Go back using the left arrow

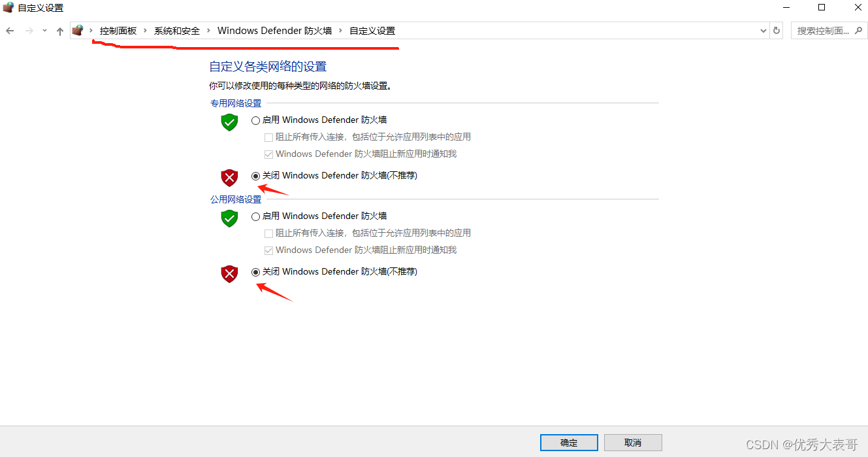tap(10, 31)
